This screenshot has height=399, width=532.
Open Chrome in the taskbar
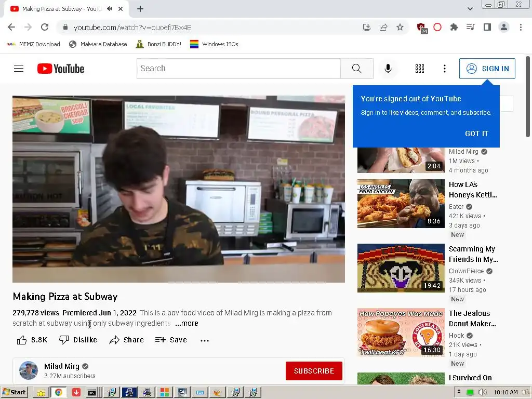click(x=58, y=392)
